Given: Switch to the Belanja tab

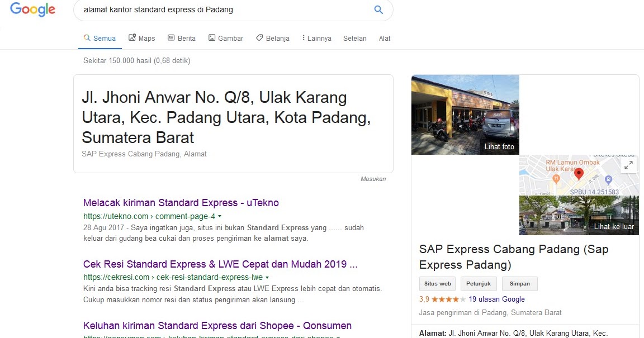Looking at the screenshot, I should [x=273, y=38].
